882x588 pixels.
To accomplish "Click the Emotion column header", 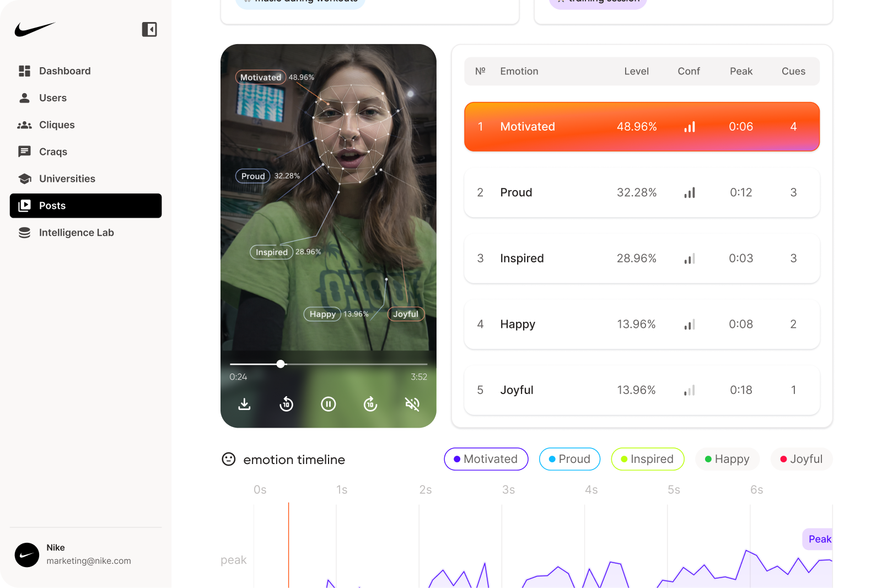I will point(519,71).
